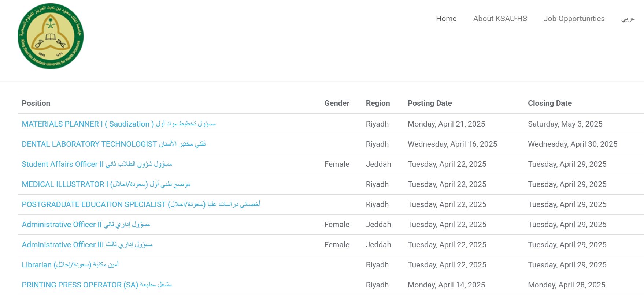Screen dimensions: 644x297
Task: Click closing date in Administrative Officer III row
Action: pyautogui.click(x=567, y=245)
